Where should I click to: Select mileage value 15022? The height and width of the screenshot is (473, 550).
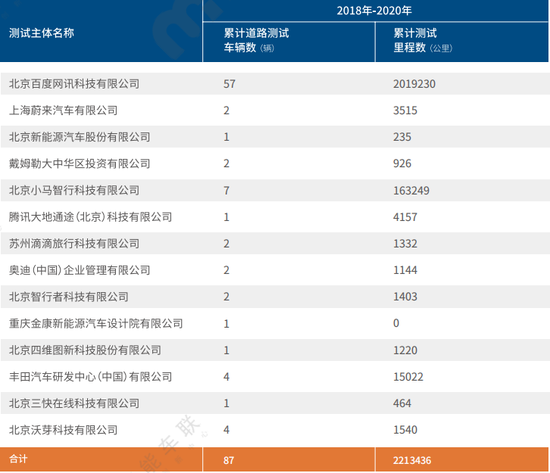pos(408,377)
